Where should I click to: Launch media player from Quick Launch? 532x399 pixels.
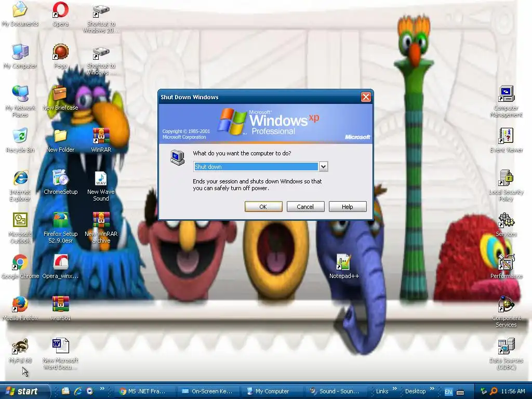click(x=89, y=391)
